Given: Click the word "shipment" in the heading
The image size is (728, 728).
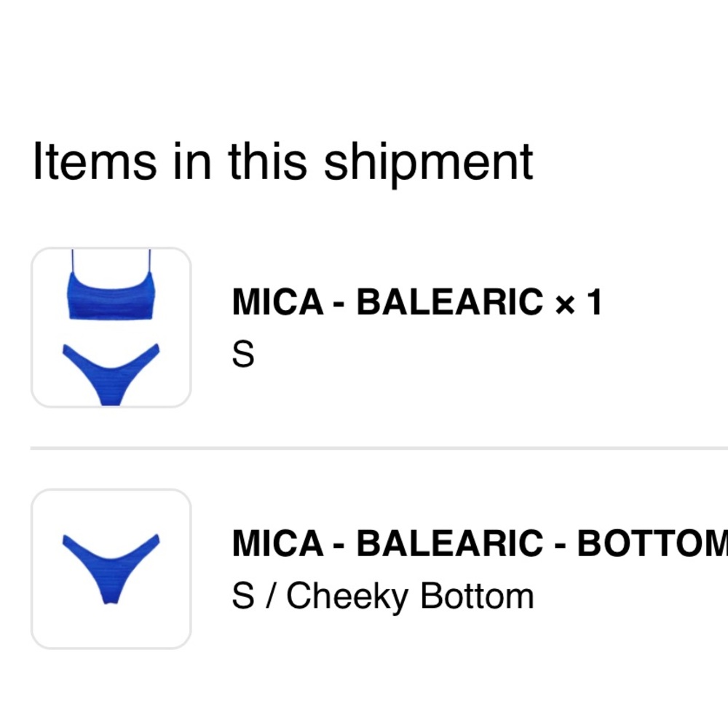Looking at the screenshot, I should point(428,162).
